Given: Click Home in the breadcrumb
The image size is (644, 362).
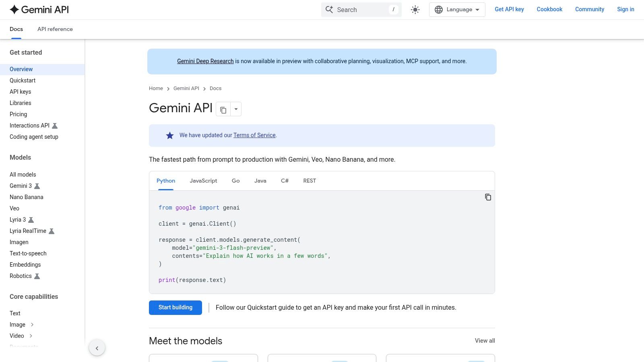Looking at the screenshot, I should pos(156,88).
